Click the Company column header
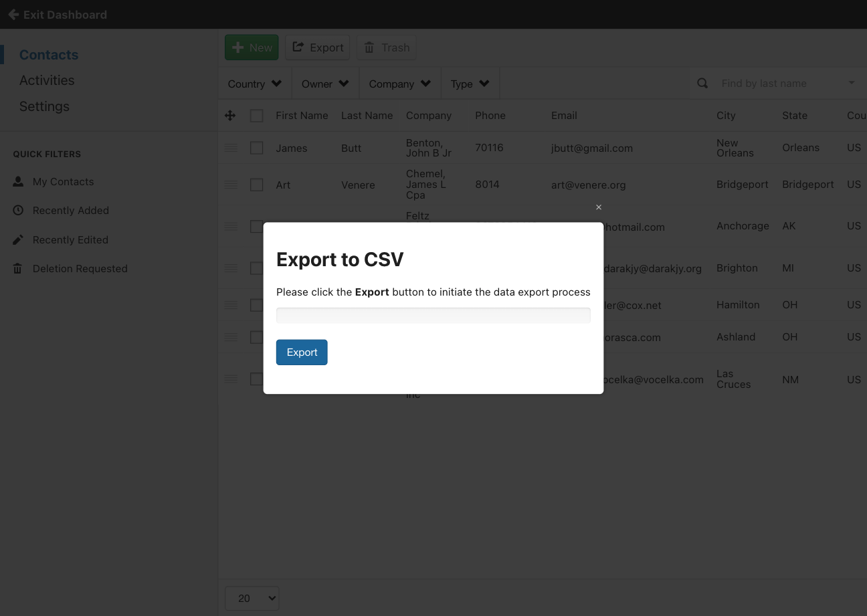The width and height of the screenshot is (867, 616). pos(429,116)
